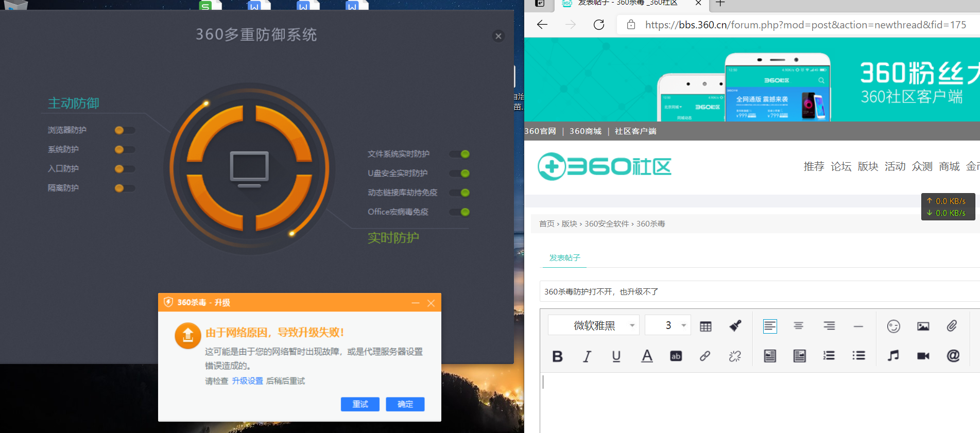Viewport: 980px width, 433px height.
Task: Open the ab text background color tool
Action: tap(676, 356)
